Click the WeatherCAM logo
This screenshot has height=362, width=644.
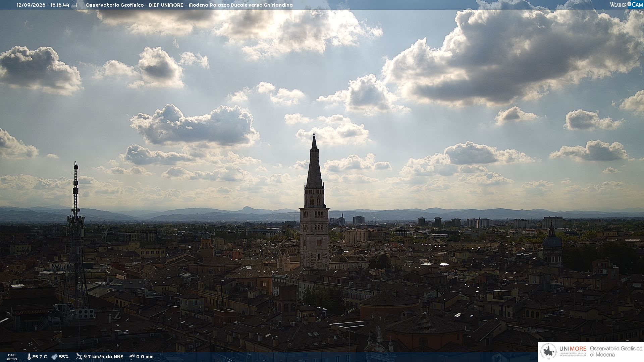click(626, 4)
